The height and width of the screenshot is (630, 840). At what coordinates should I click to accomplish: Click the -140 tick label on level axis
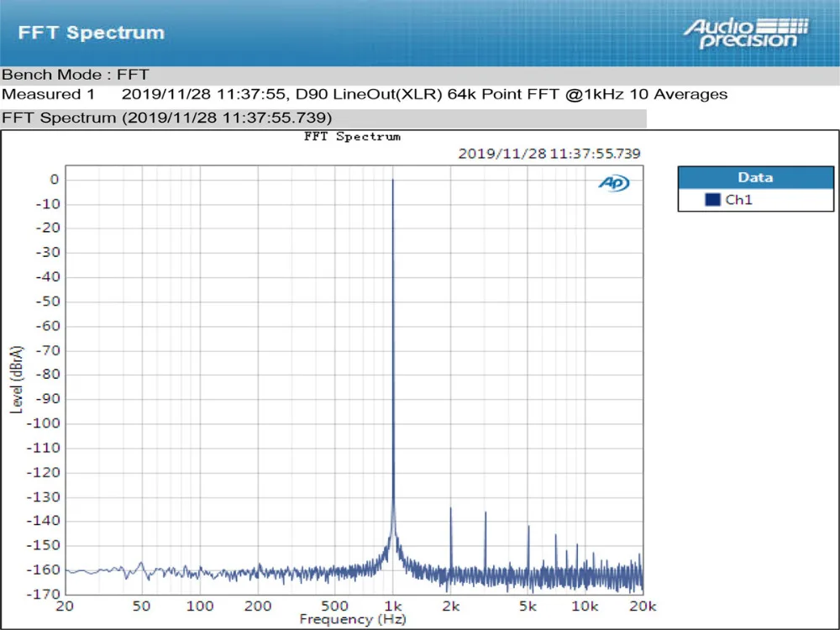coord(43,521)
